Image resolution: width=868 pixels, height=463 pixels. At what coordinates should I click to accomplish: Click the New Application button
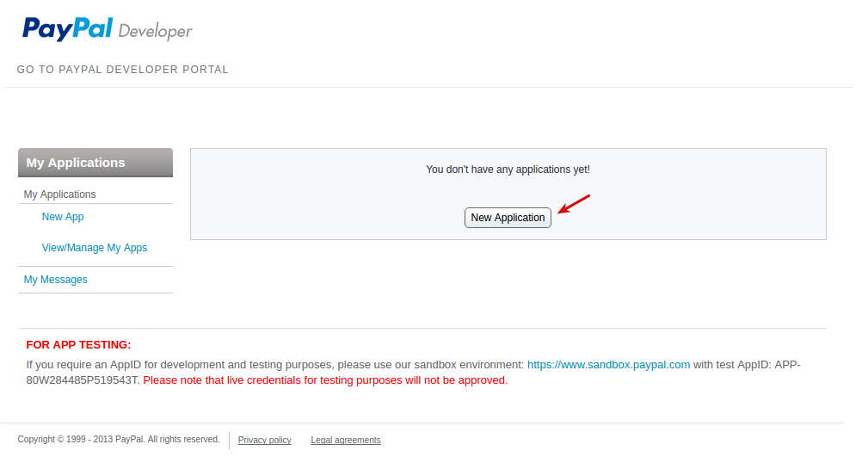click(x=508, y=218)
